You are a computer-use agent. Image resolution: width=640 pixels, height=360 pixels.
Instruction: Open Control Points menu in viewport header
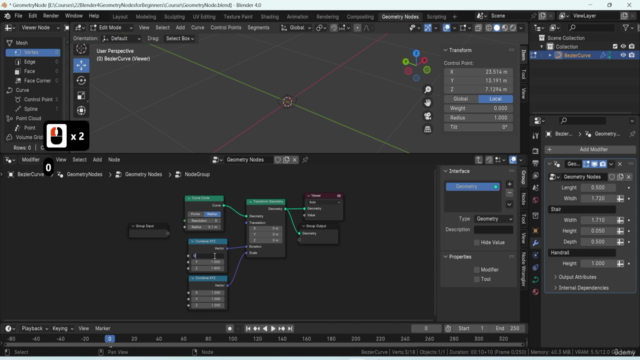pyautogui.click(x=226, y=28)
